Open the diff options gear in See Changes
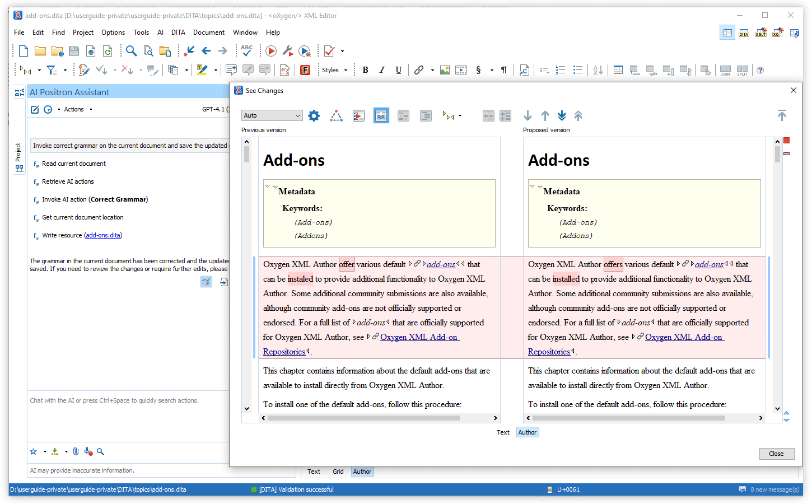Viewport: 812px width, 504px height. [x=314, y=116]
